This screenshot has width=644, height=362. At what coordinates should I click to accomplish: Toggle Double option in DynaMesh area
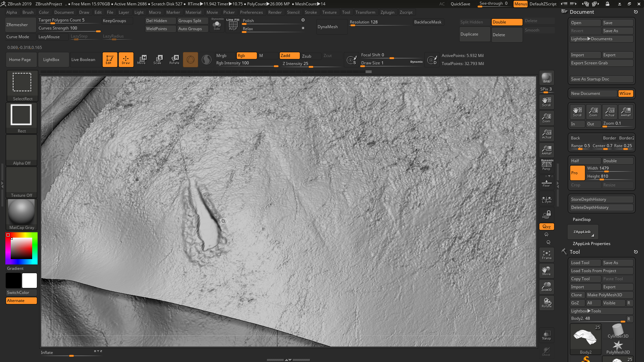tap(507, 22)
